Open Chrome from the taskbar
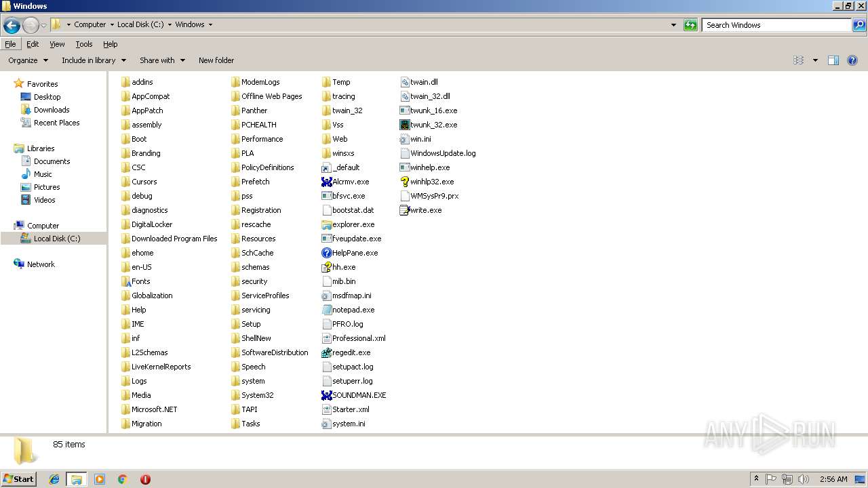Image resolution: width=868 pixels, height=488 pixels. [x=122, y=479]
